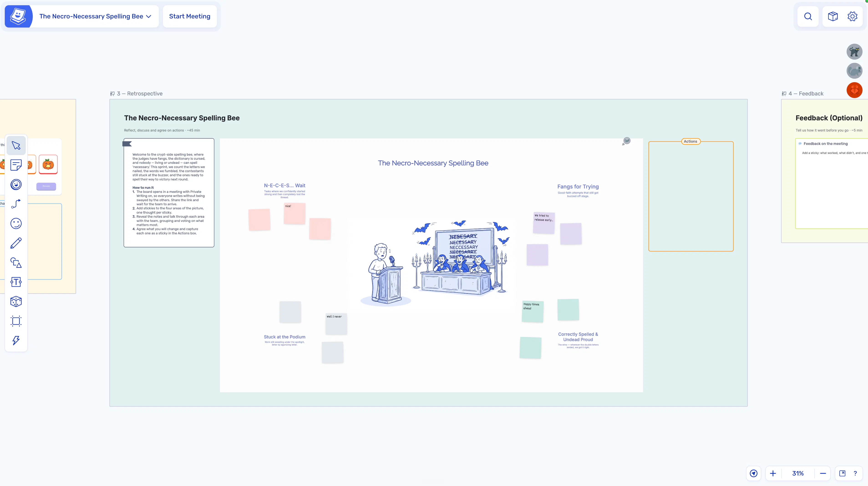Image resolution: width=868 pixels, height=486 pixels.
Task: Zoom in with the plus button
Action: (773, 473)
